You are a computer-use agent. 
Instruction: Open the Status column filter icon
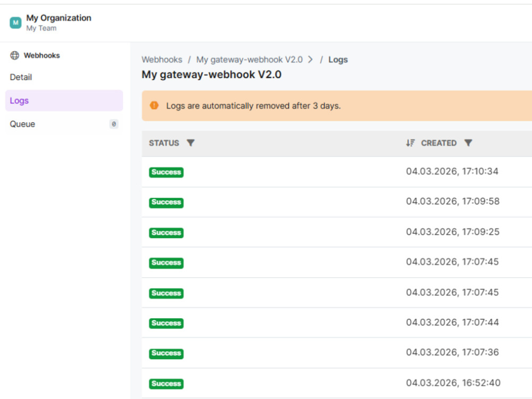coord(190,143)
